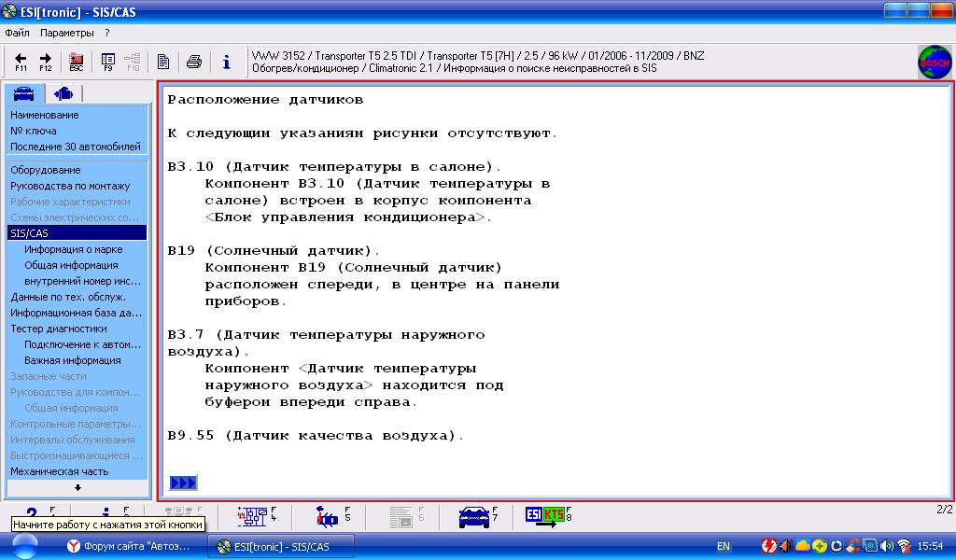
Task: Open the Параметры menu
Action: pyautogui.click(x=67, y=33)
